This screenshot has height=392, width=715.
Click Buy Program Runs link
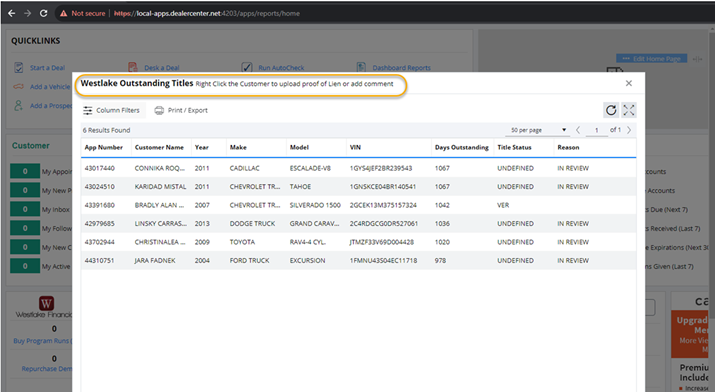pos(43,340)
